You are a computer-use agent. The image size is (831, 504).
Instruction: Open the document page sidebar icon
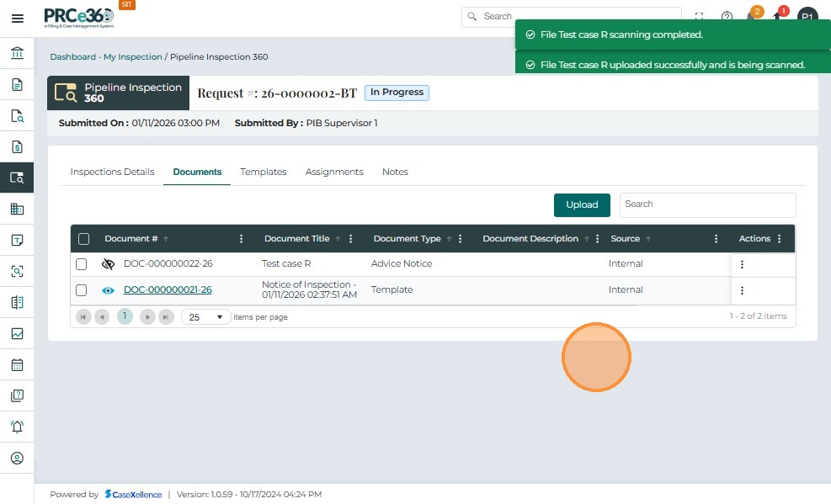17,84
